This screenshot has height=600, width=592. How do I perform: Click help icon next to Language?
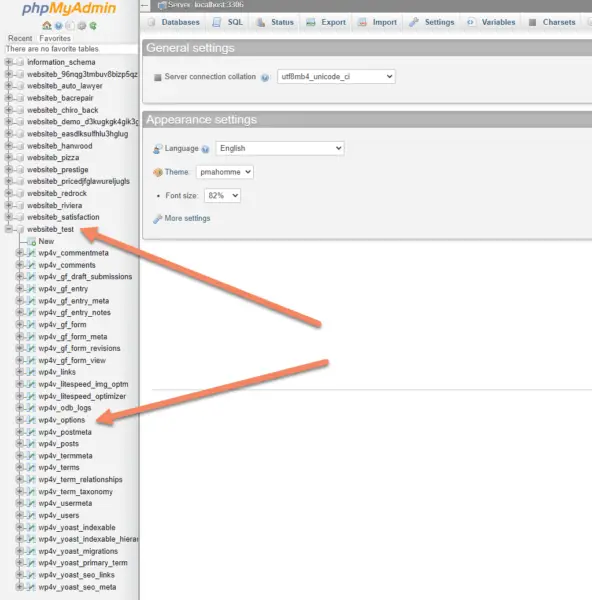pos(205,149)
